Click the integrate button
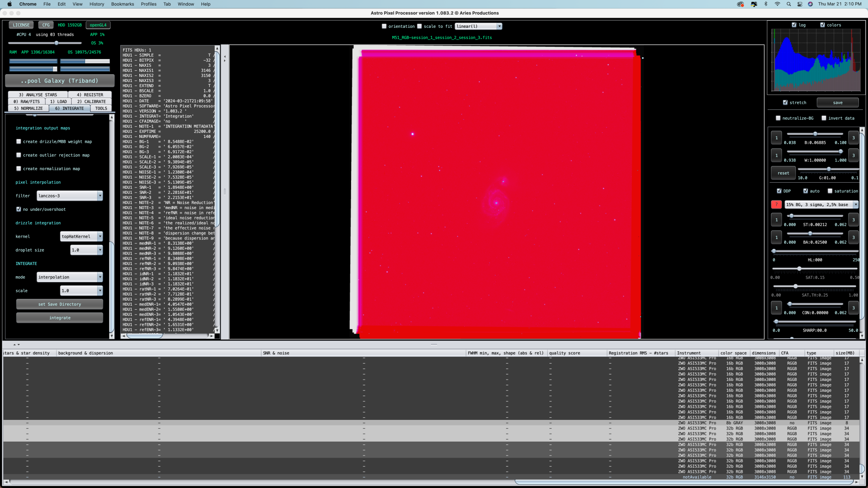The height and width of the screenshot is (488, 868). [59, 318]
